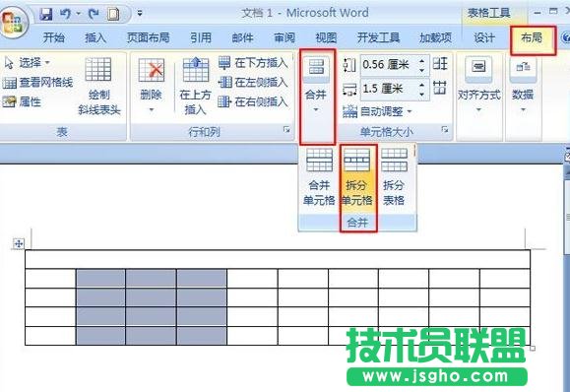The height and width of the screenshot is (392, 570).
Task: Click the first highlighted table cell
Action: point(100,278)
